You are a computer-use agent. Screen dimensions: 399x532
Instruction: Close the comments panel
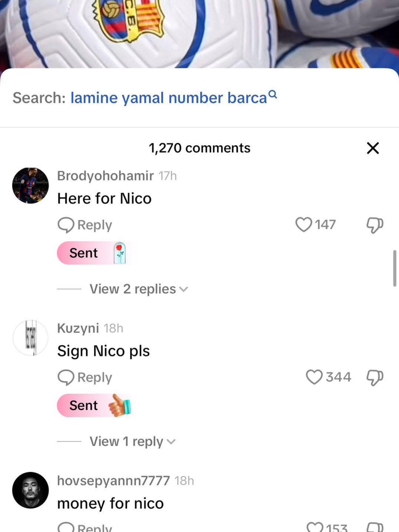click(x=373, y=148)
